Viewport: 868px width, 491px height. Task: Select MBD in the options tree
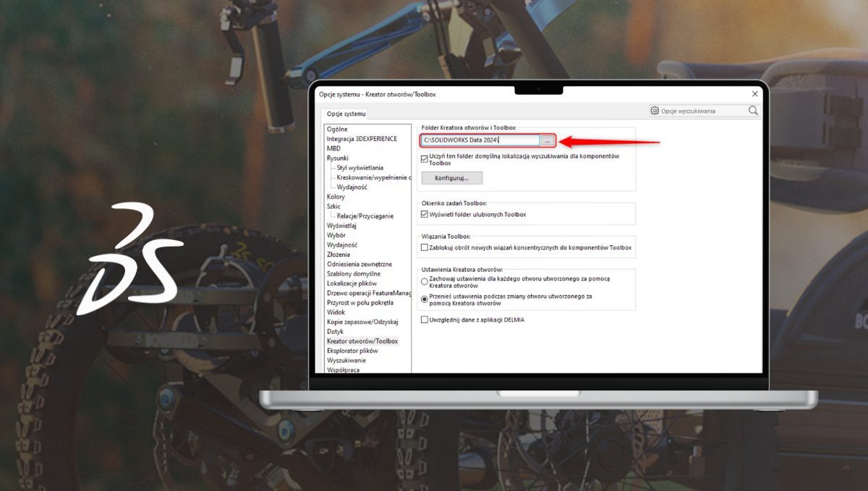coord(333,148)
